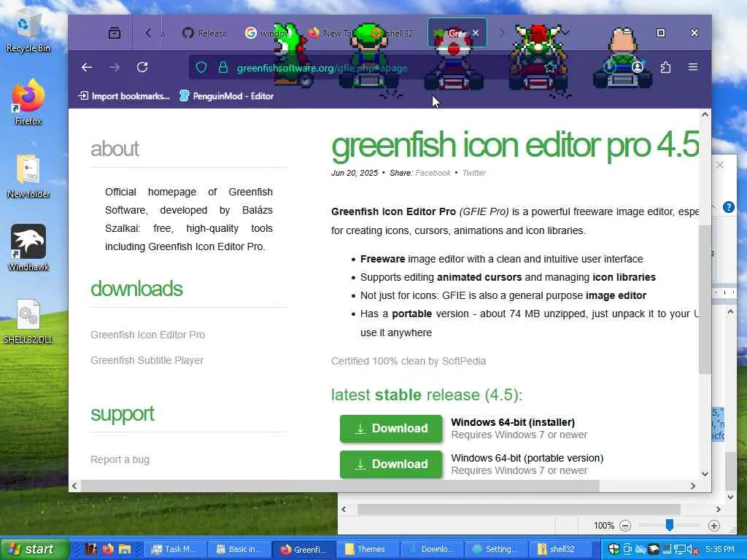The image size is (747, 560).
Task: Click the 5:35 PM clock in the taskbar
Action: pos(720,549)
